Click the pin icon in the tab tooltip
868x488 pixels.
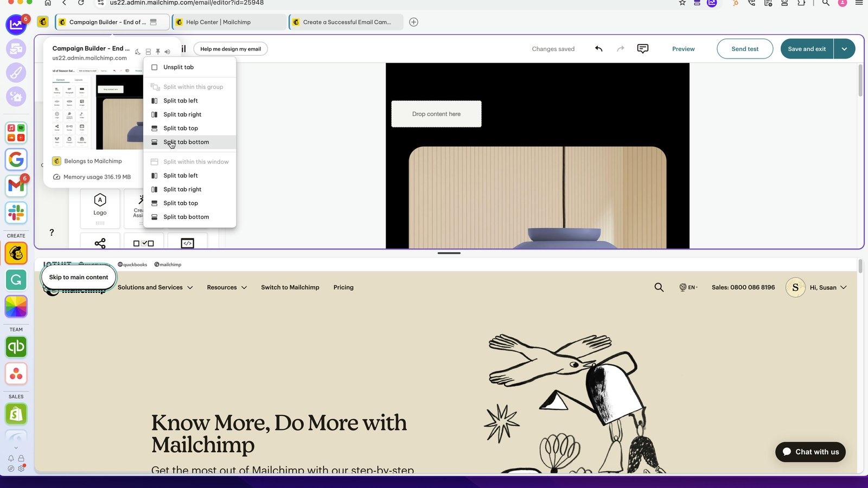(x=158, y=52)
